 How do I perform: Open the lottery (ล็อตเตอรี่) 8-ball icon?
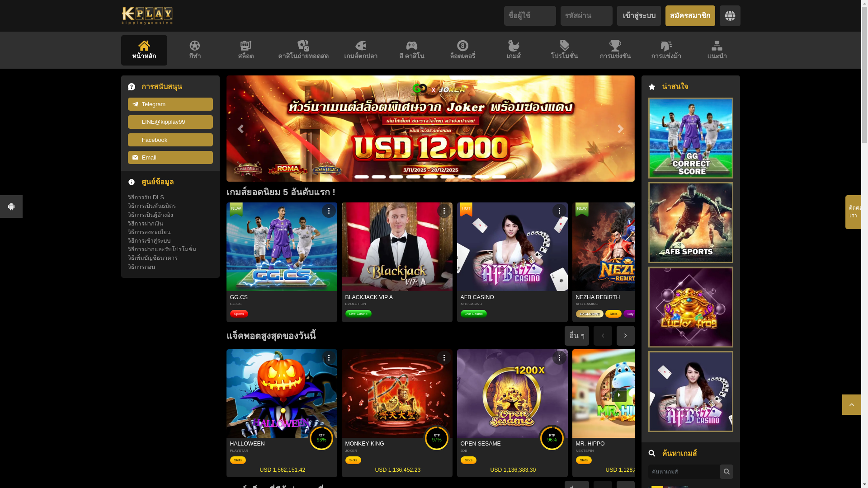pyautogui.click(x=462, y=46)
